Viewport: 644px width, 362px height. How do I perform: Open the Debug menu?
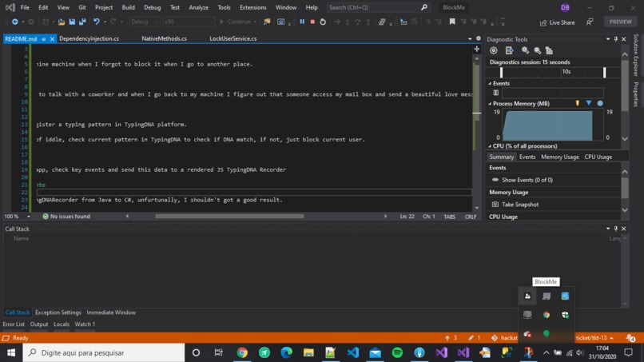[x=152, y=7]
